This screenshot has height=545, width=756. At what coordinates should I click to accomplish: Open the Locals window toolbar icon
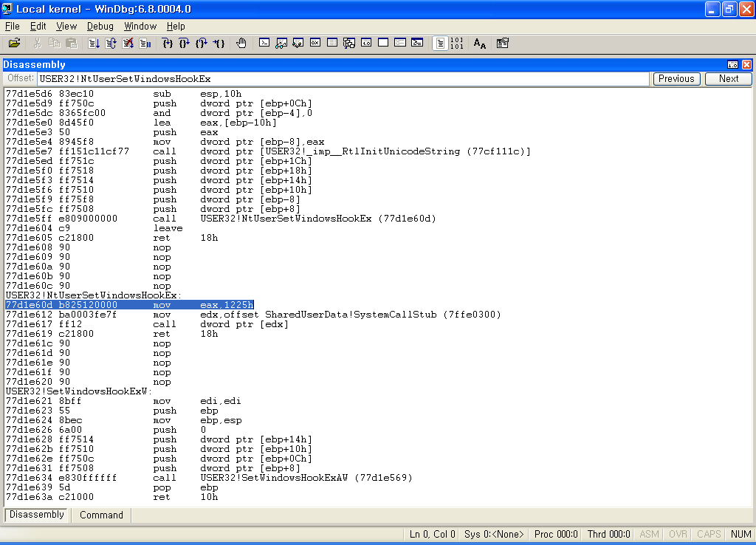point(298,44)
